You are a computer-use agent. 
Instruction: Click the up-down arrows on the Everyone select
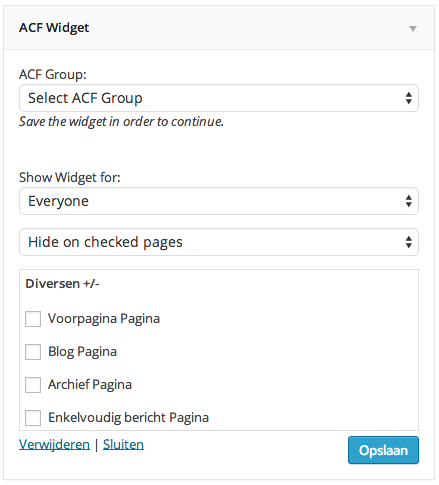click(x=408, y=201)
